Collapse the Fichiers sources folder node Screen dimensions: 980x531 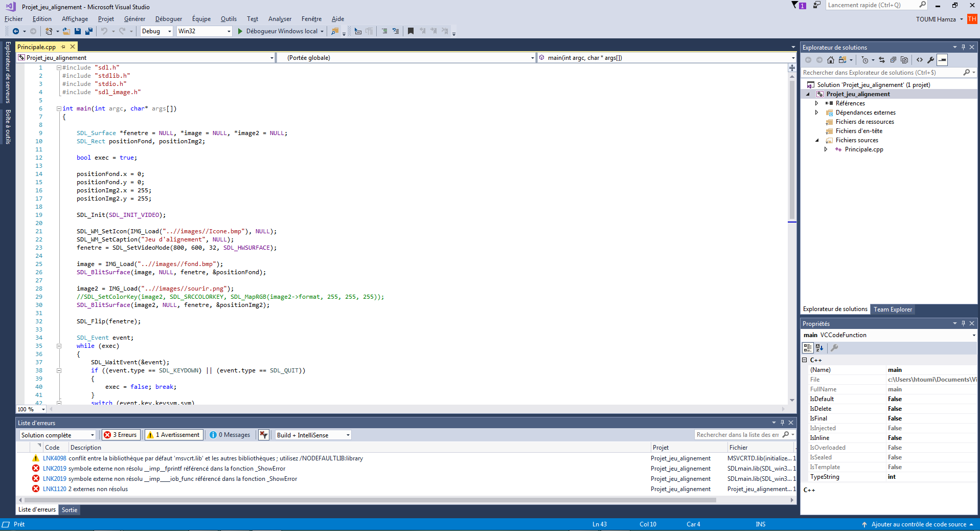tap(816, 140)
